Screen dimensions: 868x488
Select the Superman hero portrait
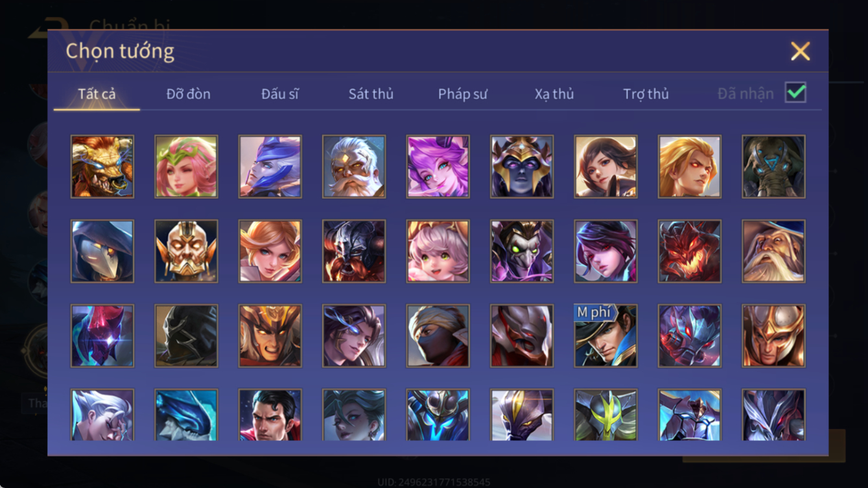click(x=270, y=415)
